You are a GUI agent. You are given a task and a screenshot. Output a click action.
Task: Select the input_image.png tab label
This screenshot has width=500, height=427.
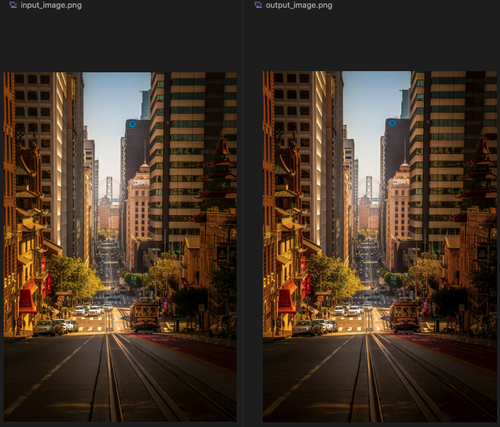[x=51, y=5]
